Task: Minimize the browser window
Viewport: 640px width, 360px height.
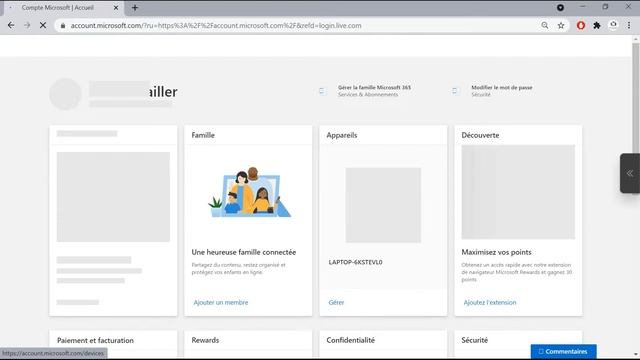Action: click(x=582, y=7)
